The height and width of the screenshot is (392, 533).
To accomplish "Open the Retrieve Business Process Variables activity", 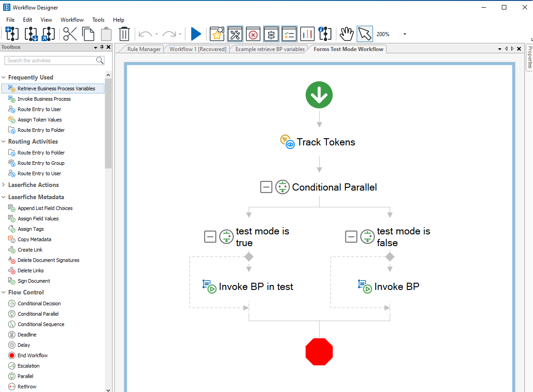I will (x=53, y=88).
